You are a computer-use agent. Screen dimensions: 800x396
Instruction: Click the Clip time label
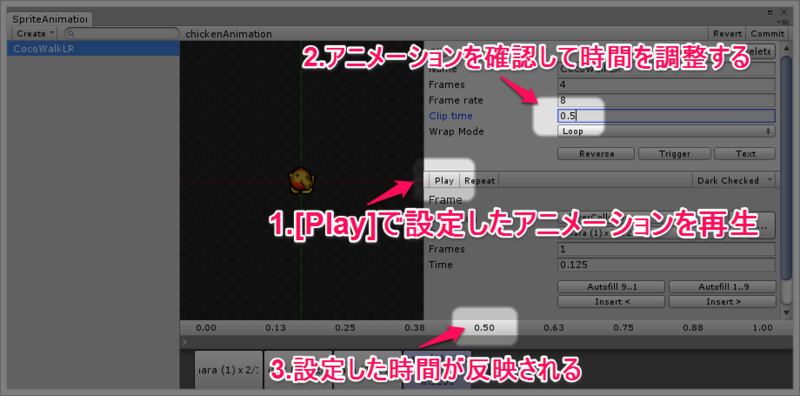pyautogui.click(x=451, y=116)
